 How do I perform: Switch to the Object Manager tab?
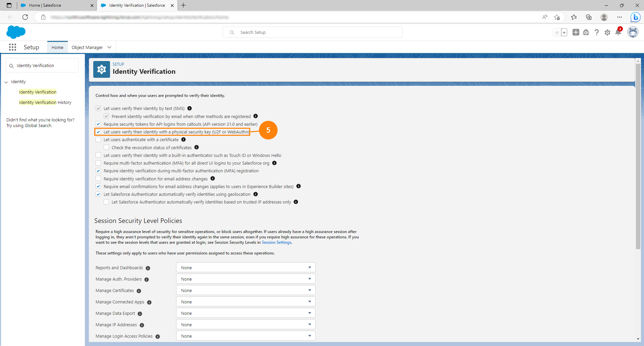coord(87,47)
